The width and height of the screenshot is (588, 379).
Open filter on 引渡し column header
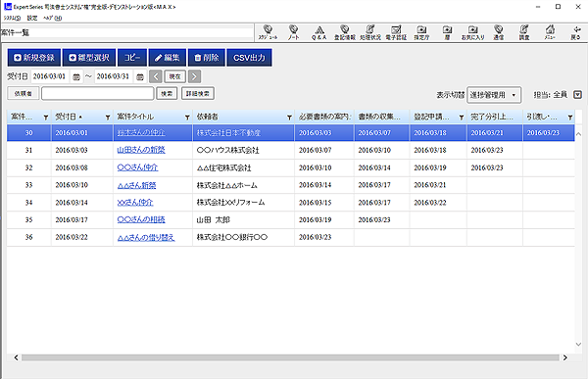tap(570, 118)
